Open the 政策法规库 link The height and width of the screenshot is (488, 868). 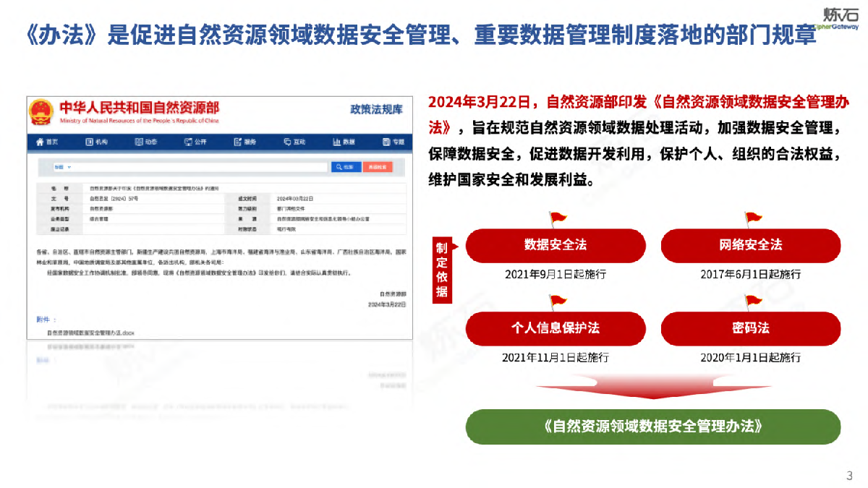(x=375, y=109)
